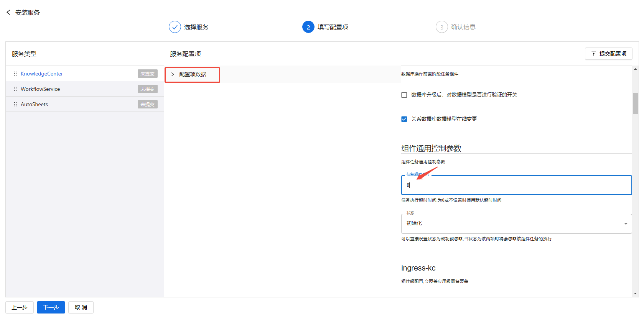This screenshot has height=320, width=644.
Task: Click the step 2 circle for 填写配置项
Action: (308, 27)
